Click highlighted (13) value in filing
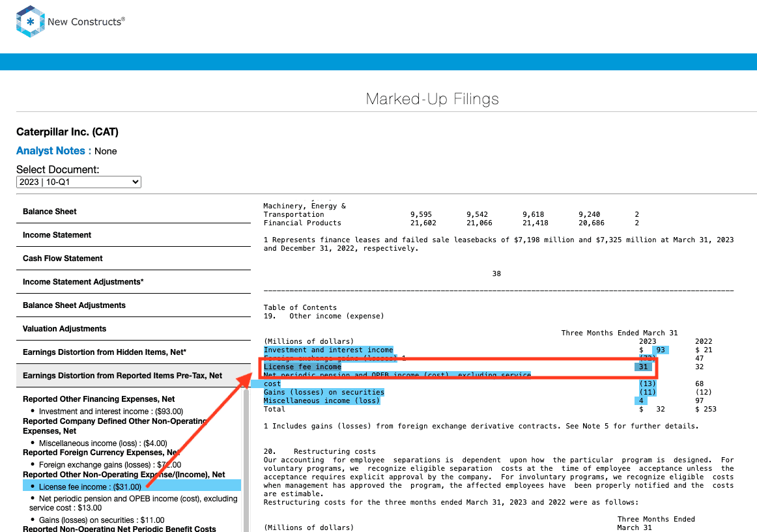 (648, 384)
